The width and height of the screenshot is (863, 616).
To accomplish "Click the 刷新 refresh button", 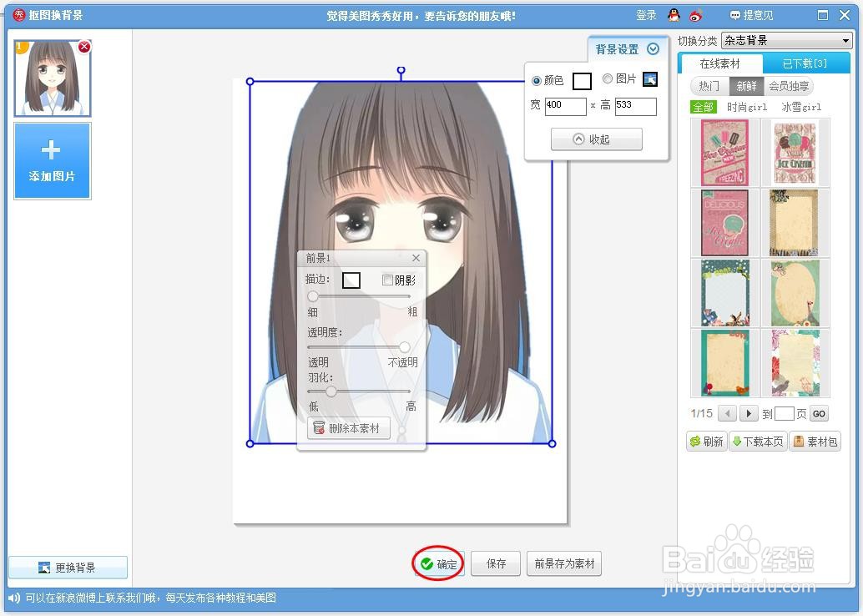I will coord(707,442).
